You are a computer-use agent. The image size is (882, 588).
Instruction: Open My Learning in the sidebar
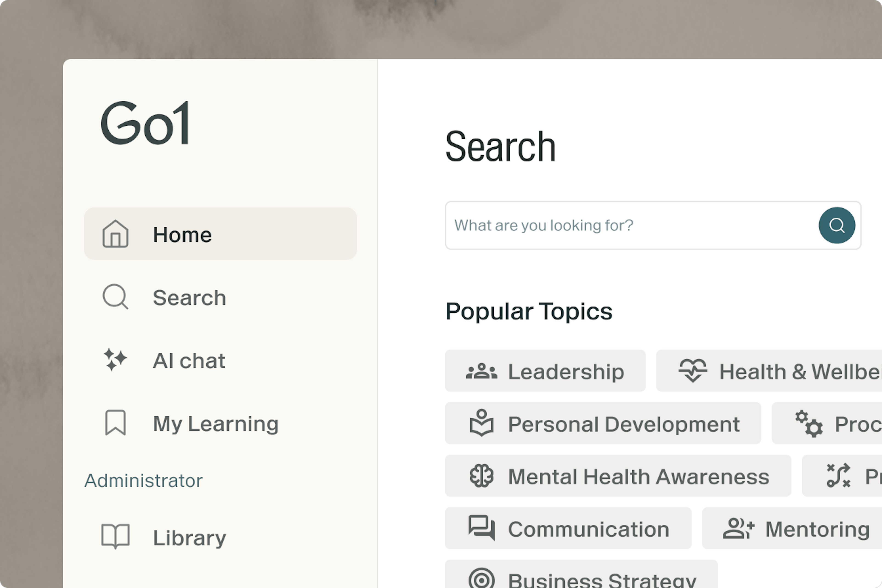[x=215, y=424]
